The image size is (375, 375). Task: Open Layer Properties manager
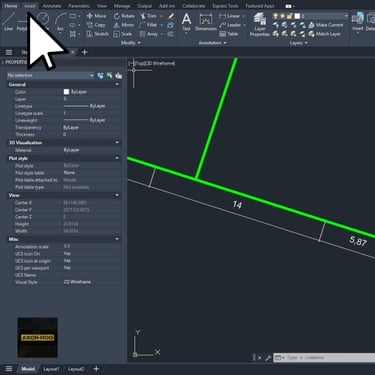pos(260,24)
